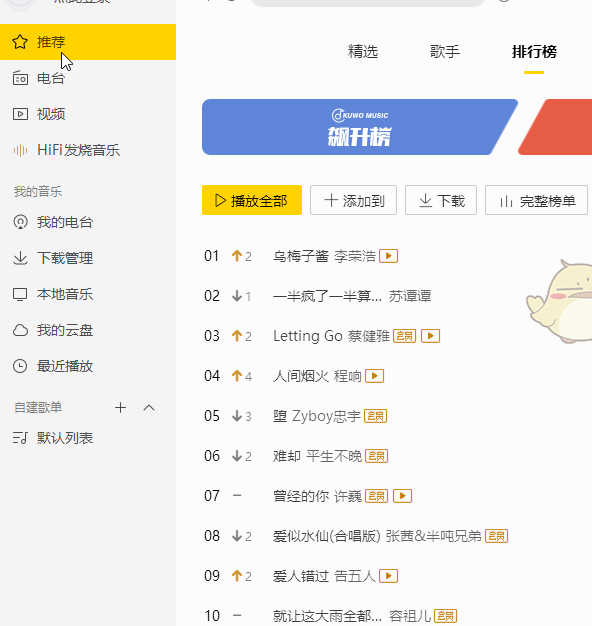Screen dimensions: 592x626
Task: Open artist 李荣浩
Action: [x=355, y=256]
